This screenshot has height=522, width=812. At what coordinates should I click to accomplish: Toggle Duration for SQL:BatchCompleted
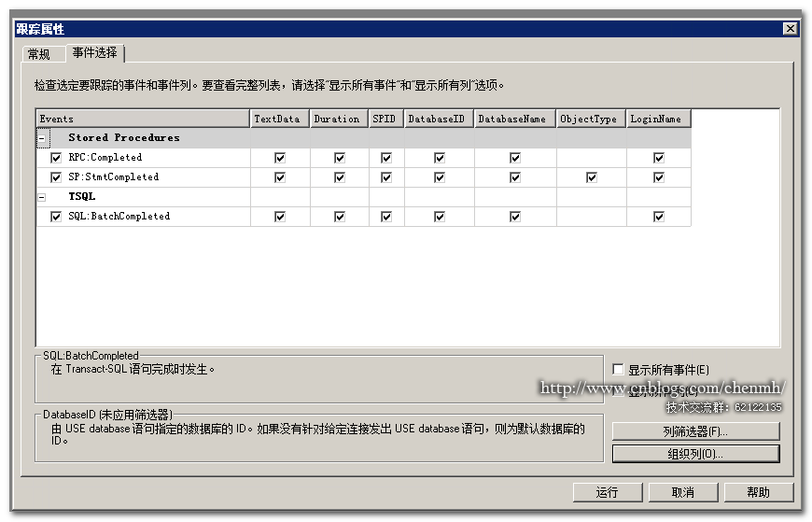(x=339, y=217)
